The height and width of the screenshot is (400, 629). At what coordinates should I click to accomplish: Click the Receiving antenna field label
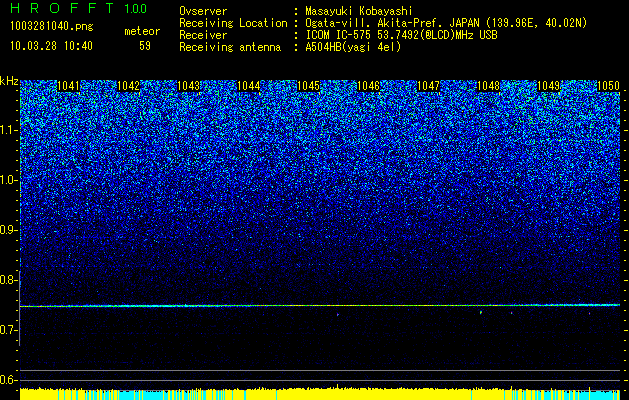(x=230, y=47)
